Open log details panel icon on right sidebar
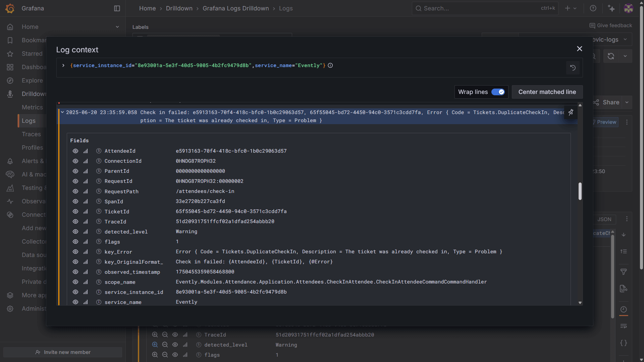The height and width of the screenshot is (362, 644). (x=624, y=289)
